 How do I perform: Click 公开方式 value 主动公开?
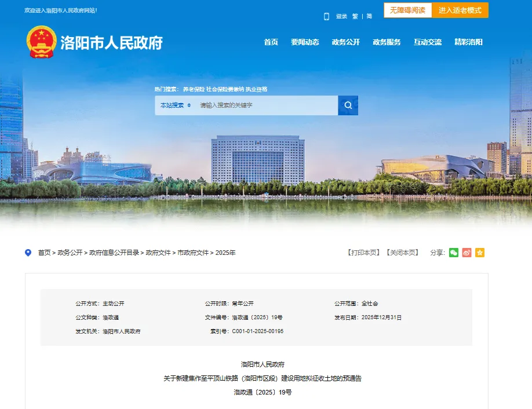tap(114, 304)
